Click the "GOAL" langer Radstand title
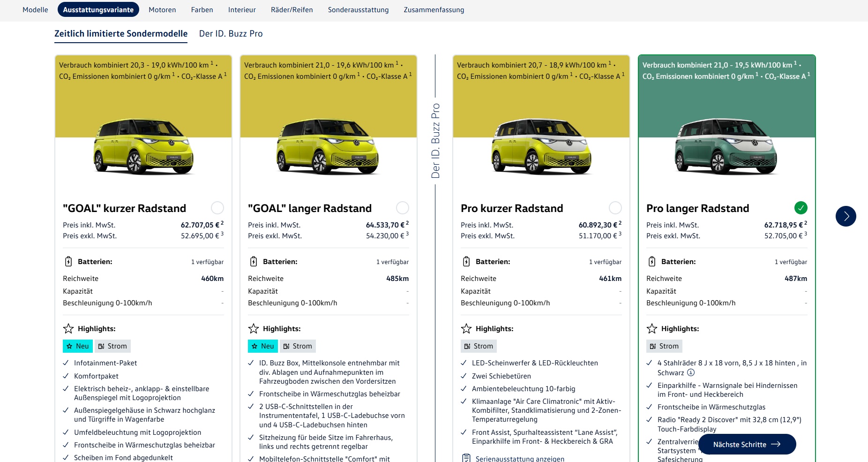868x462 pixels. 309,208
